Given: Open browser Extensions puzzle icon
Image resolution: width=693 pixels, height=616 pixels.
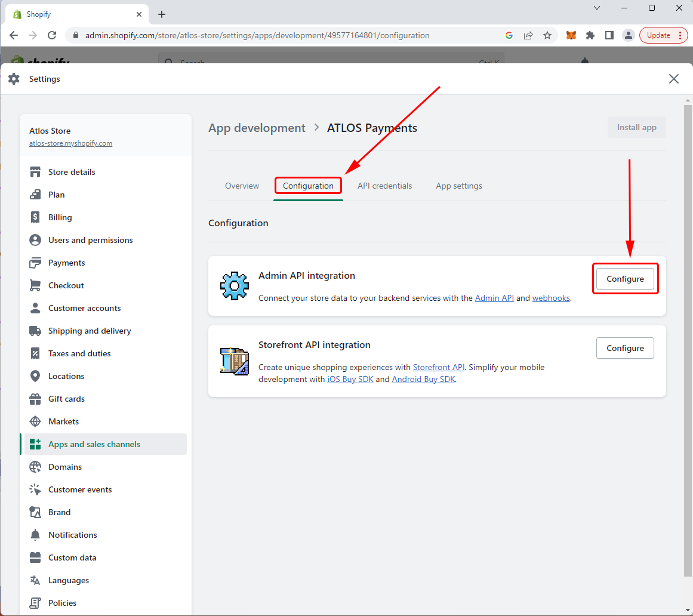Looking at the screenshot, I should (590, 35).
